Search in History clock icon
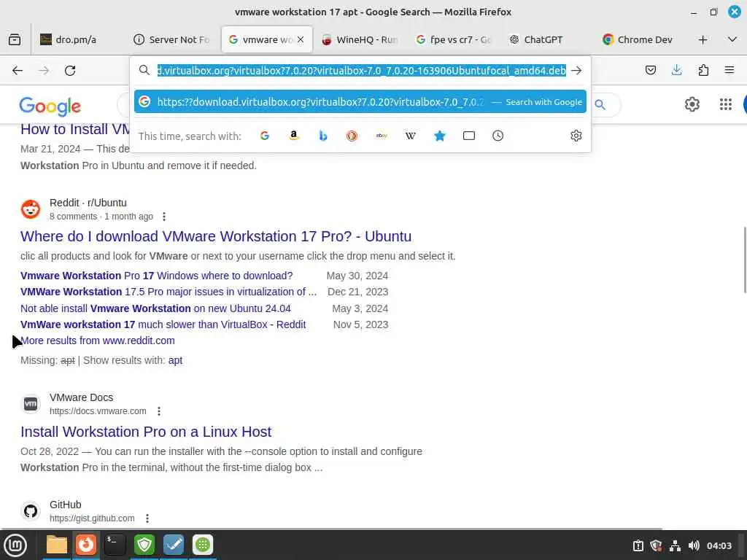The height and width of the screenshot is (560, 747). pyautogui.click(x=498, y=136)
